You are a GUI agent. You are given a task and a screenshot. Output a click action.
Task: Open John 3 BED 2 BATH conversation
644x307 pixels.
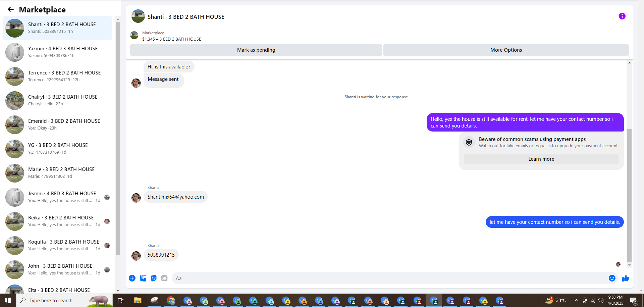(x=57, y=270)
